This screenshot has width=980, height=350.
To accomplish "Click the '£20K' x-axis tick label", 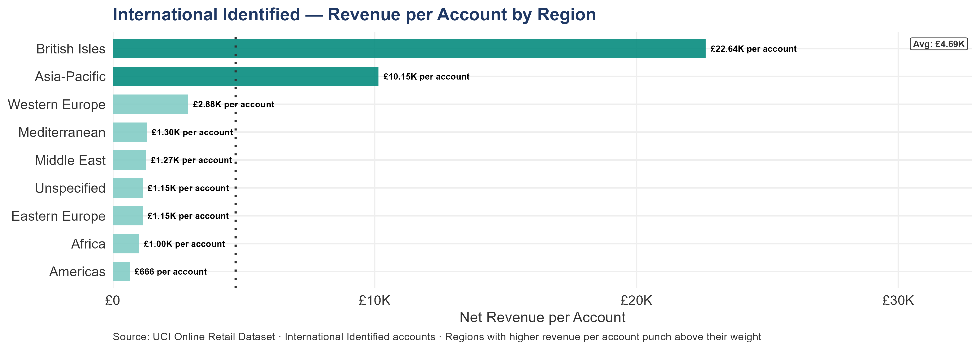I will (637, 301).
